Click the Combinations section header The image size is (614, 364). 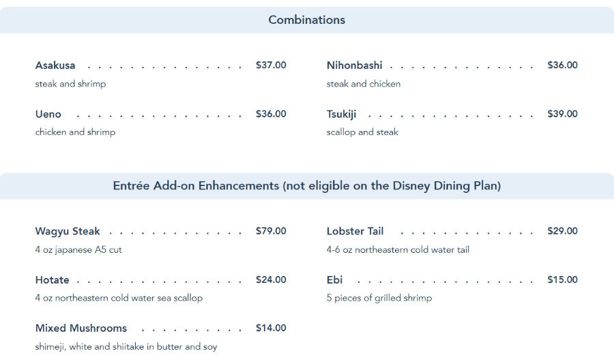(x=306, y=20)
